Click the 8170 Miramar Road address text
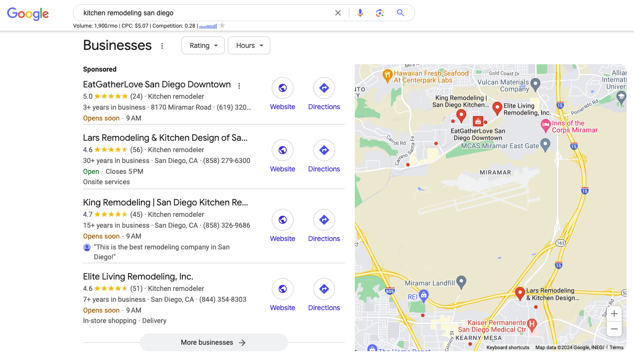Viewport: 634px width, 364px height. pos(181,107)
